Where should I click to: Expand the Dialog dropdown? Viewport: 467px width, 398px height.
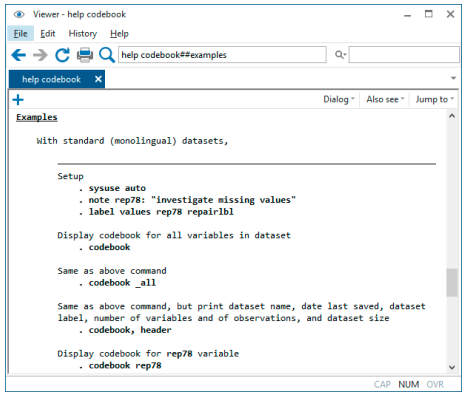(x=339, y=99)
